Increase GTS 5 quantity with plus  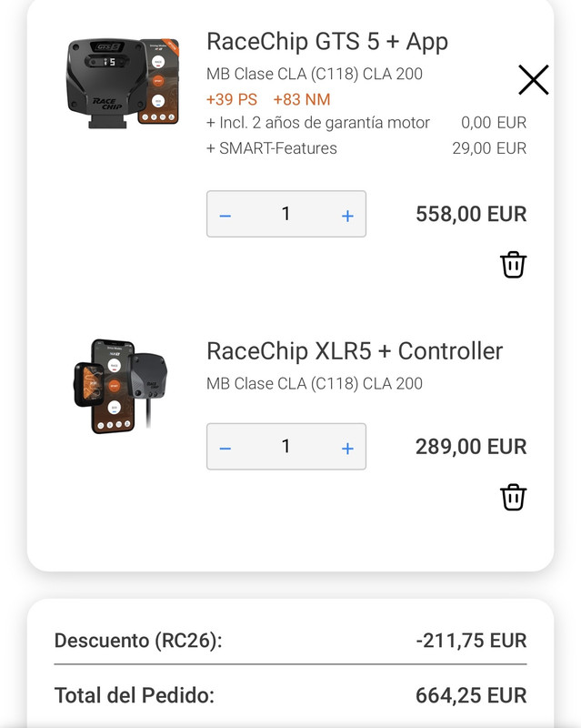pos(347,216)
